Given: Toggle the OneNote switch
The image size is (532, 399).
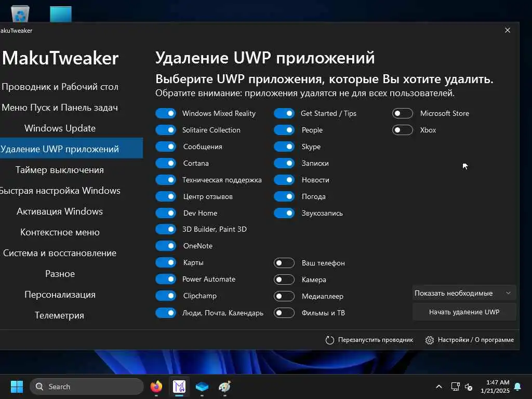Looking at the screenshot, I should click(x=166, y=246).
